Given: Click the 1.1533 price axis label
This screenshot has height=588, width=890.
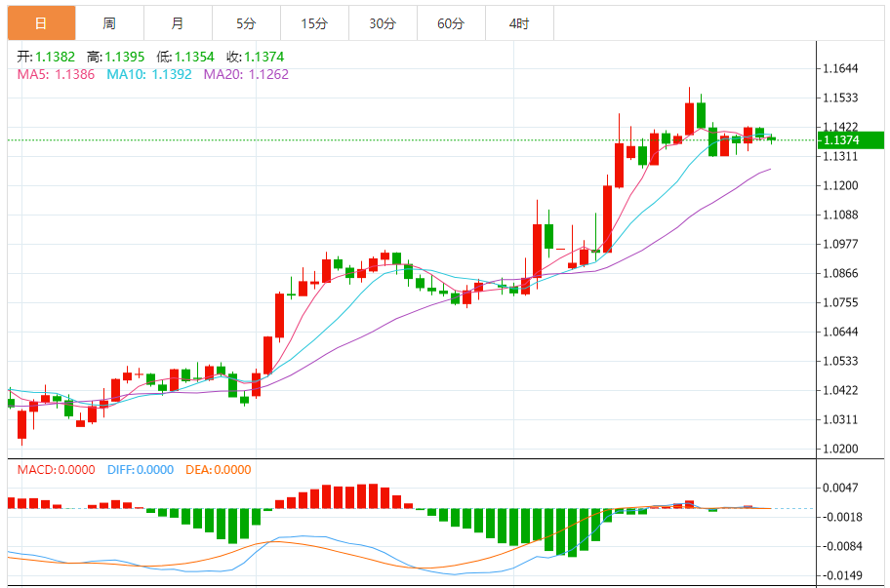Looking at the screenshot, I should pos(840,98).
